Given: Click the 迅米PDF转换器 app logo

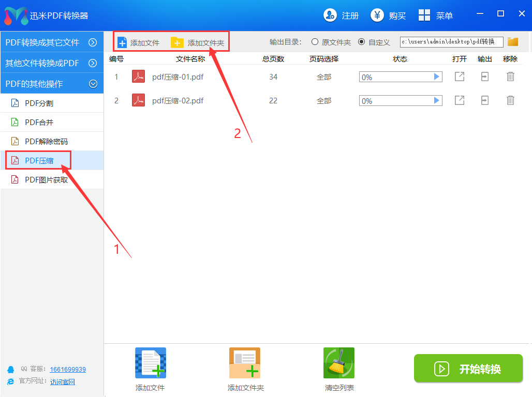Looking at the screenshot, I should click(16, 16).
